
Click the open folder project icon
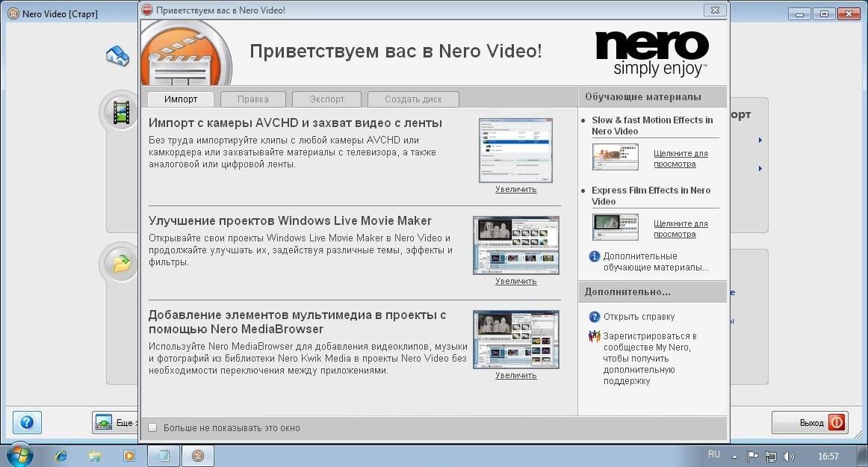click(x=120, y=263)
